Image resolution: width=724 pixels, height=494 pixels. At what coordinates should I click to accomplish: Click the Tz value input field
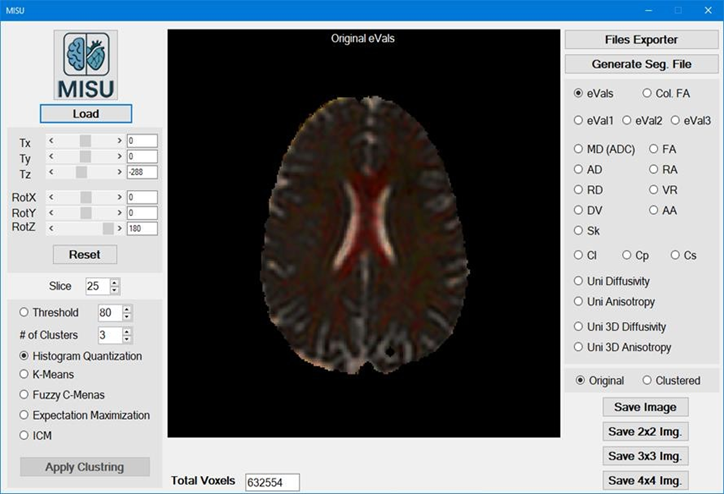click(143, 173)
